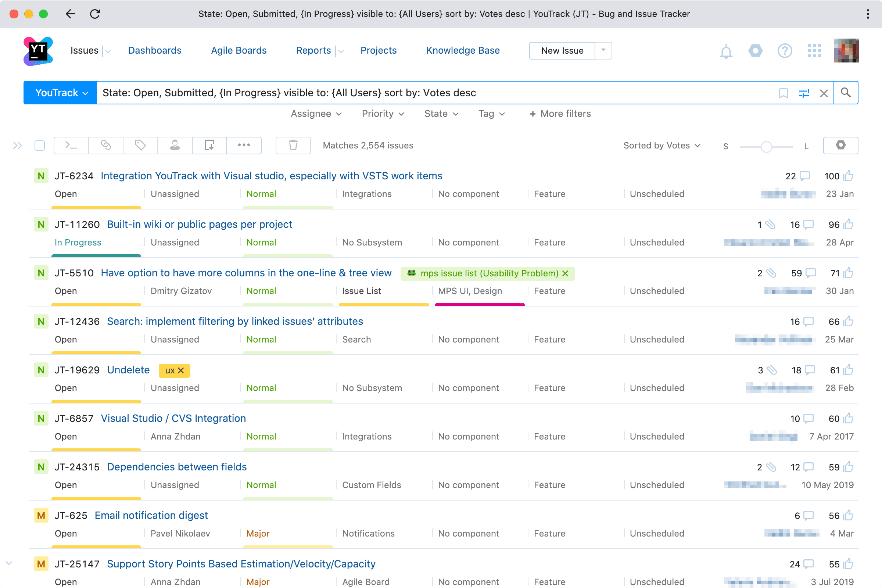882x588 pixels.
Task: Click the In Progress state of JT-11260
Action: pyautogui.click(x=78, y=242)
